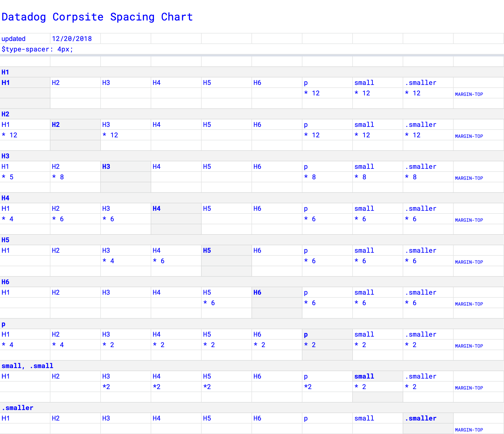
Task: Click '* 12' under H3 in H2 section
Action: pos(126,135)
